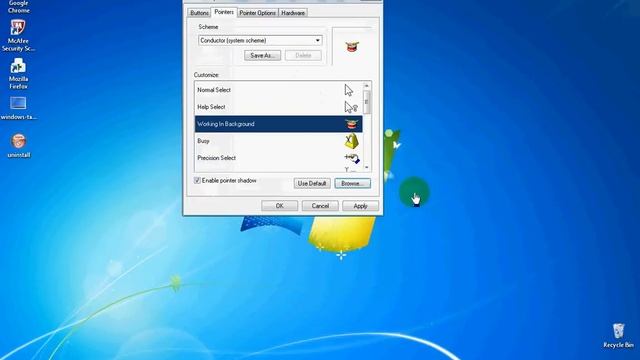
Task: Click the Apply button
Action: [x=360, y=206]
